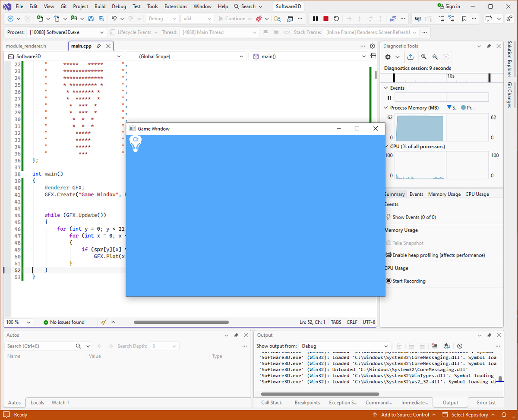Stop debugging with the red square
This screenshot has width=518, height=420.
(x=326, y=19)
